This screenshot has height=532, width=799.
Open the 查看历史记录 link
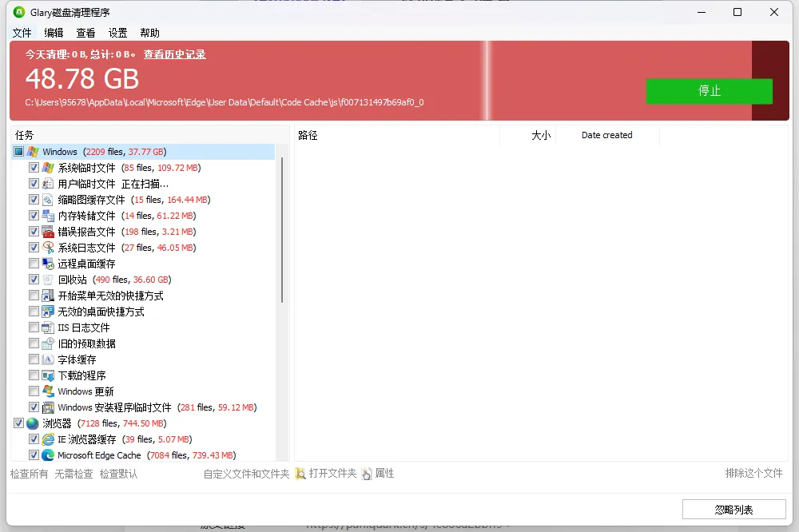[x=175, y=54]
